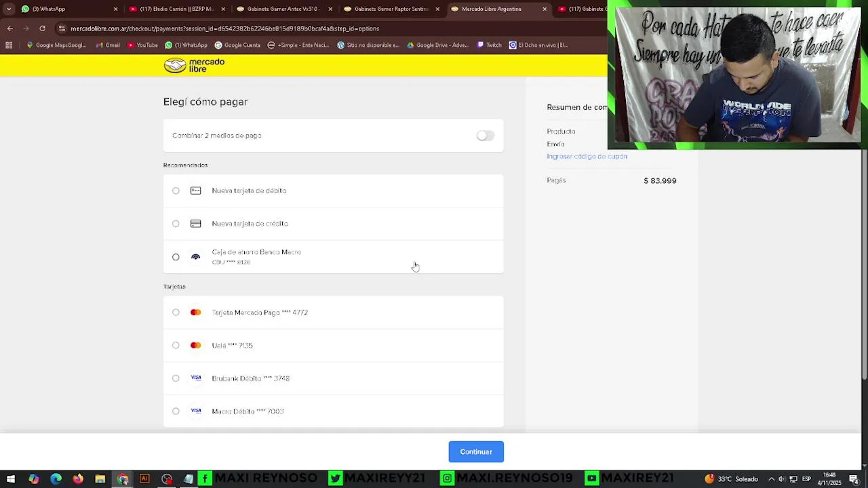Go back using the browser back arrow
Viewport: 868px width, 488px height.
click(9, 28)
